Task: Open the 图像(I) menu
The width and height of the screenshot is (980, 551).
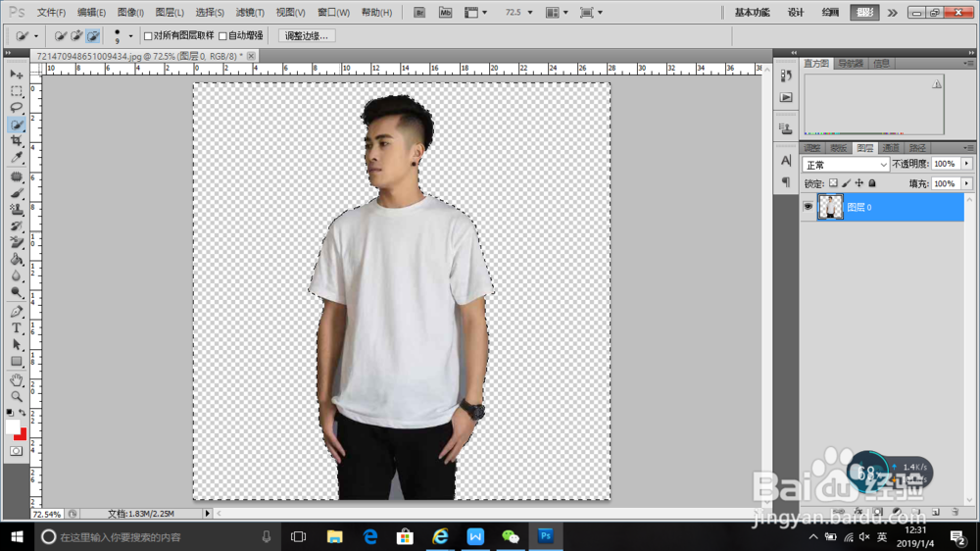Action: (x=130, y=13)
